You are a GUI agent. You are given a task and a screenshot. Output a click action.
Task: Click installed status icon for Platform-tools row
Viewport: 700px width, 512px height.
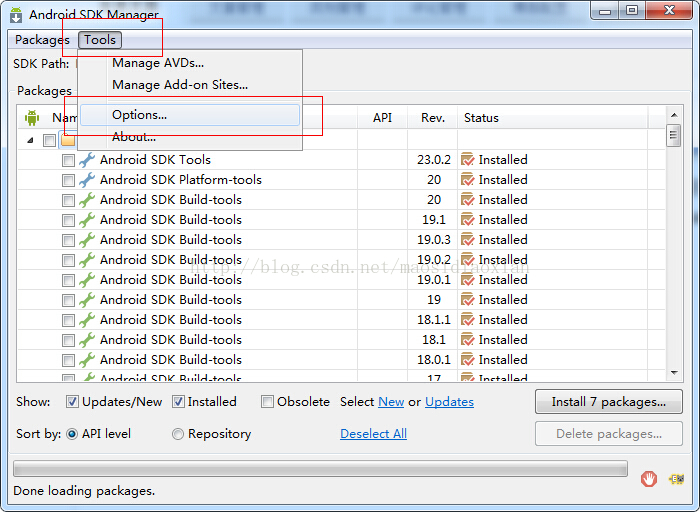[467, 179]
